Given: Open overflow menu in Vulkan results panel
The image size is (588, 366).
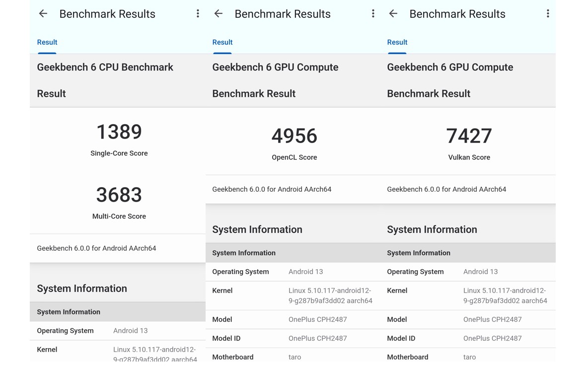Looking at the screenshot, I should coord(548,14).
